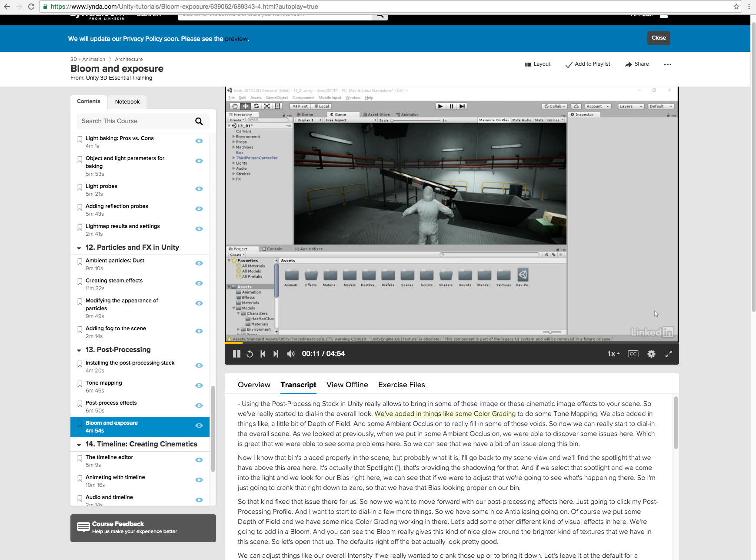Skip to the previous video

tap(263, 354)
